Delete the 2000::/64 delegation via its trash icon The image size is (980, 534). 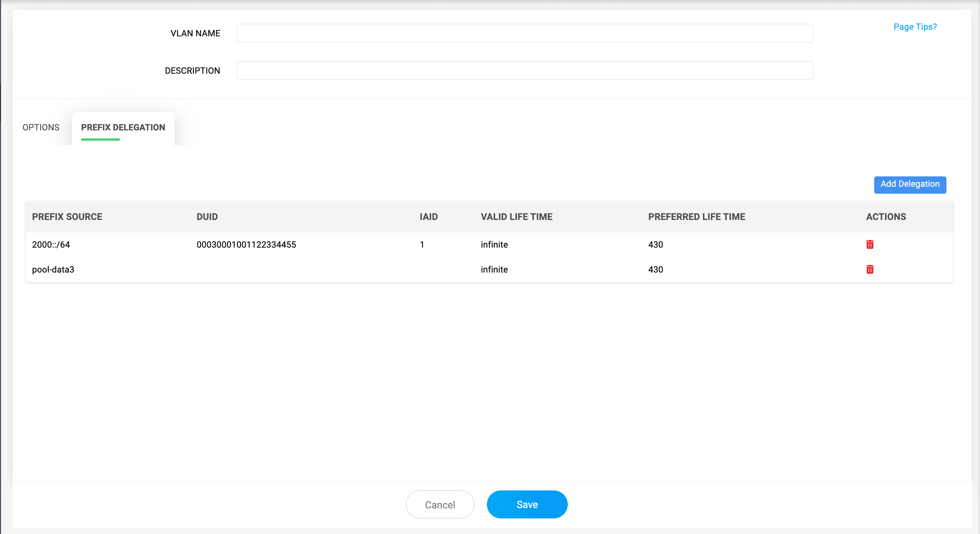870,245
